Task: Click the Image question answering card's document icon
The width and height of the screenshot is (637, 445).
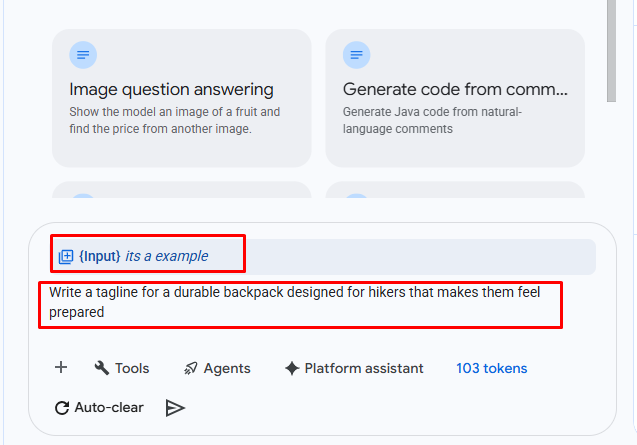Action: pyautogui.click(x=83, y=55)
